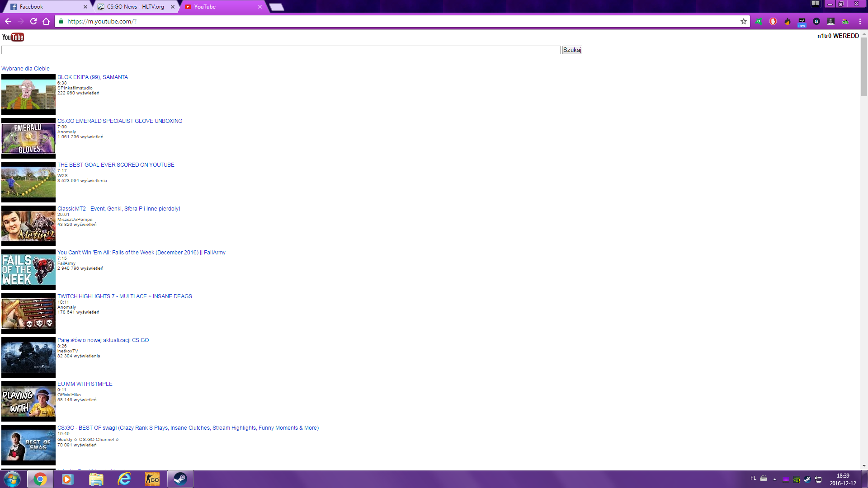
Task: Launch CS:GO from the taskbar
Action: point(152,479)
